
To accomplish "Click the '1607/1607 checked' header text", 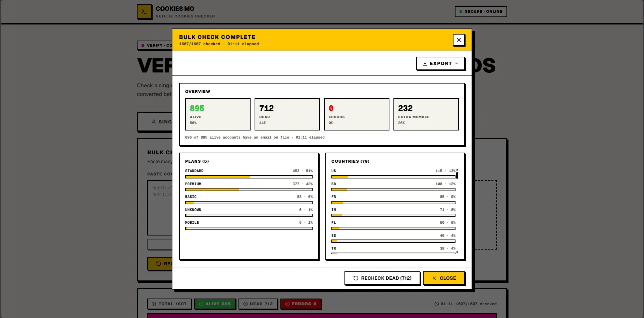I will click(200, 44).
